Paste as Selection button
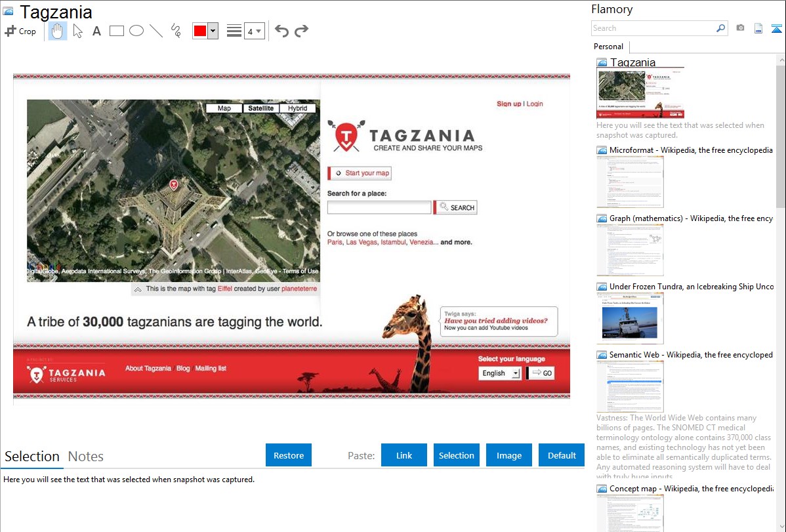This screenshot has height=532, width=786. pyautogui.click(x=456, y=455)
